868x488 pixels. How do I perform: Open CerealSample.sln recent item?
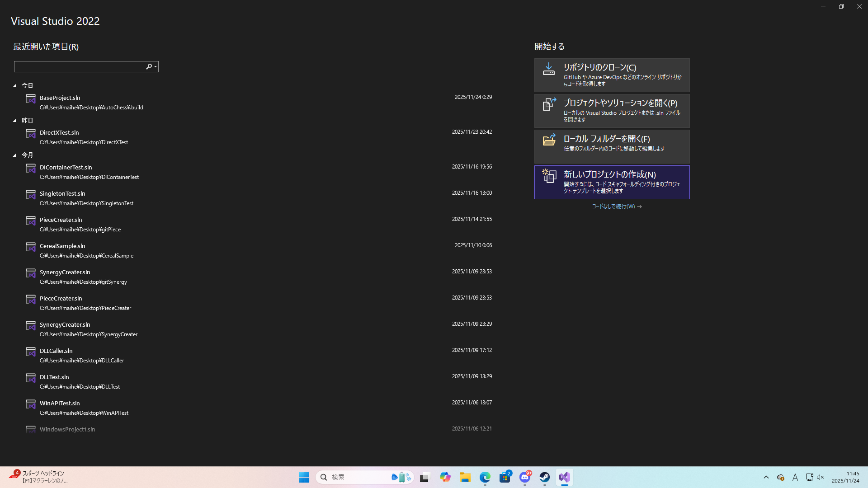62,246
